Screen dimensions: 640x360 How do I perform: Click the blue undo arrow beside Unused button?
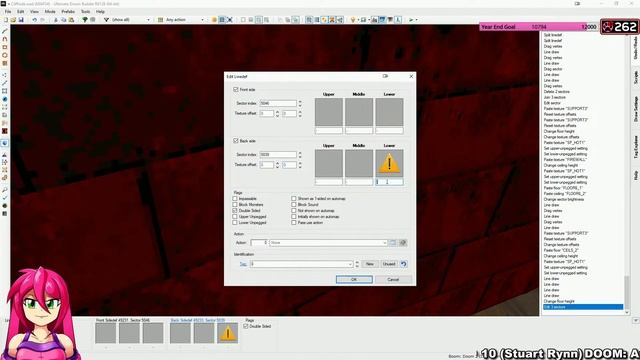point(404,264)
